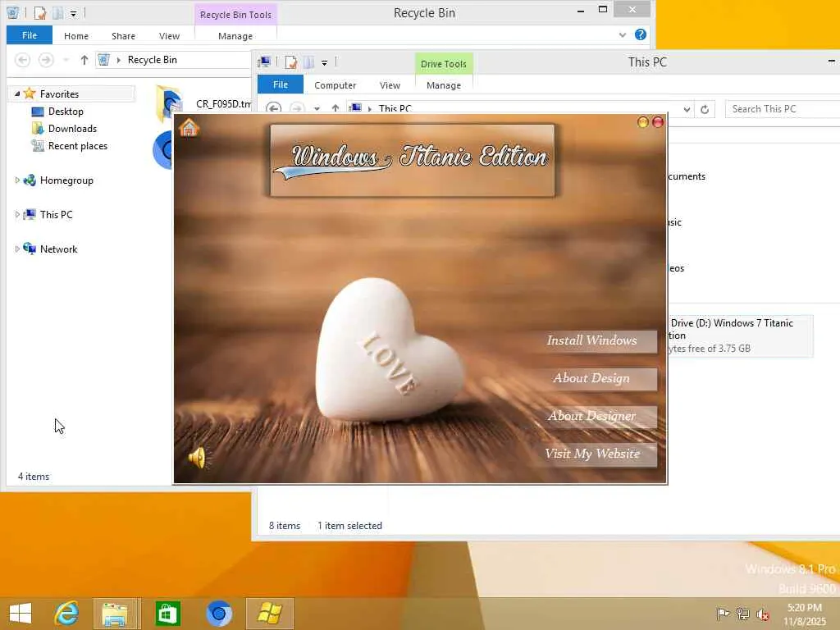The image size is (840, 630).
Task: Click the home icon in Titanic Edition launcher
Action: [189, 128]
